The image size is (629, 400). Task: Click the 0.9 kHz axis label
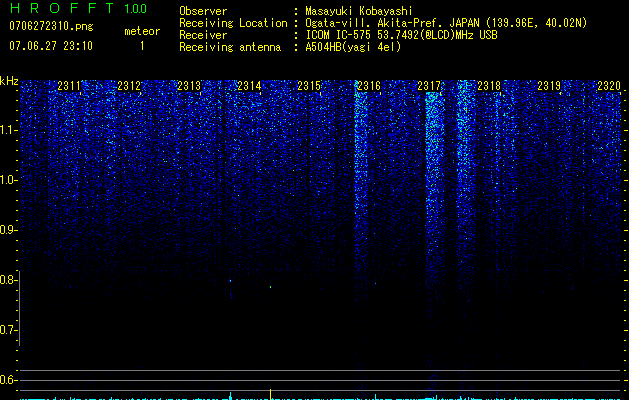point(8,230)
